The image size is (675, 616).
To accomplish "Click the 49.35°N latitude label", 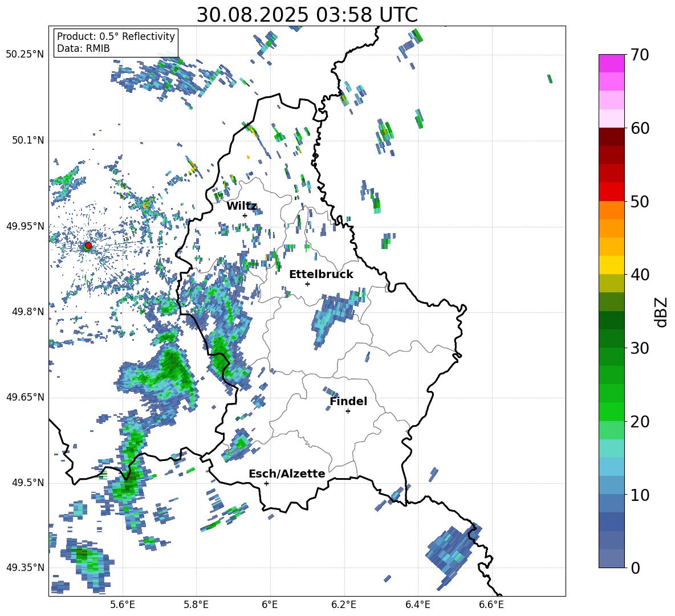I will tap(25, 568).
